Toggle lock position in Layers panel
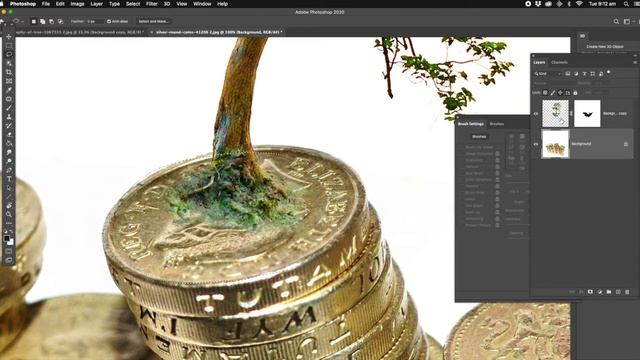The height and width of the screenshot is (360, 640). [x=560, y=93]
